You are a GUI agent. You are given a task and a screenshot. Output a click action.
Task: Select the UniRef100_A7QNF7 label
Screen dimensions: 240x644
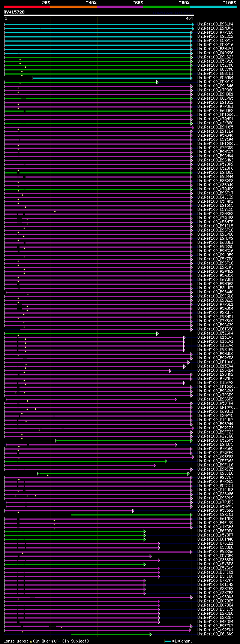point(215,378)
